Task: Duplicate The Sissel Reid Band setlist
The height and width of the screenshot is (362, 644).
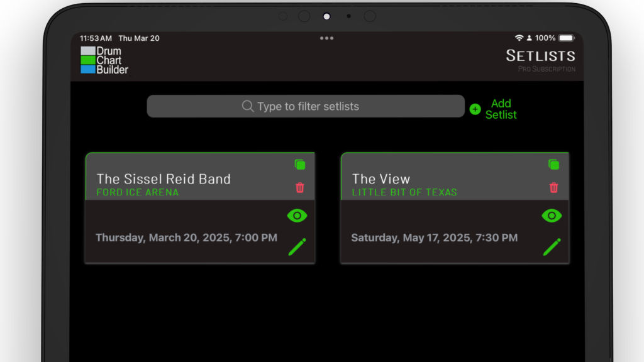Action: coord(300,165)
